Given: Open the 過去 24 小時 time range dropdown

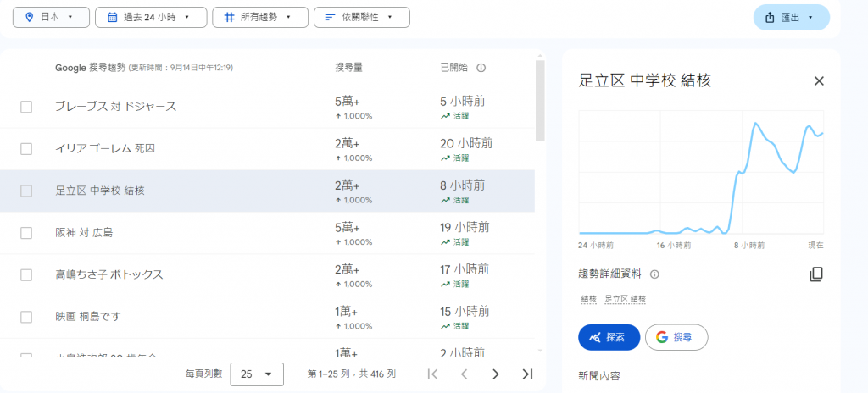Looking at the screenshot, I should pyautogui.click(x=151, y=17).
